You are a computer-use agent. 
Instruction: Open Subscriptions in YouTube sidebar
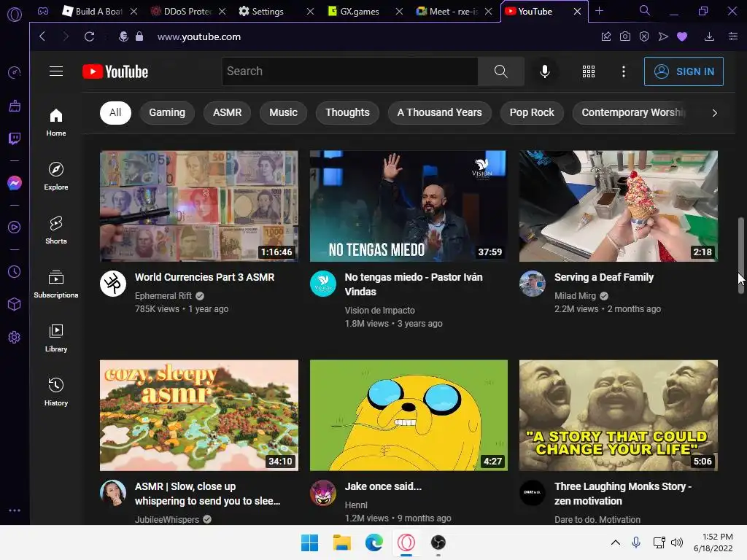[56, 284]
